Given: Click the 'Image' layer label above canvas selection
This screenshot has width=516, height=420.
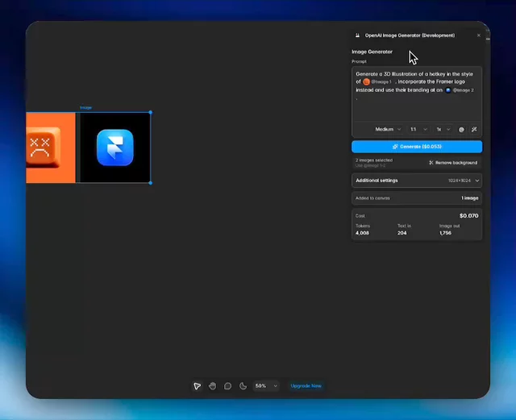Looking at the screenshot, I should click(x=85, y=108).
